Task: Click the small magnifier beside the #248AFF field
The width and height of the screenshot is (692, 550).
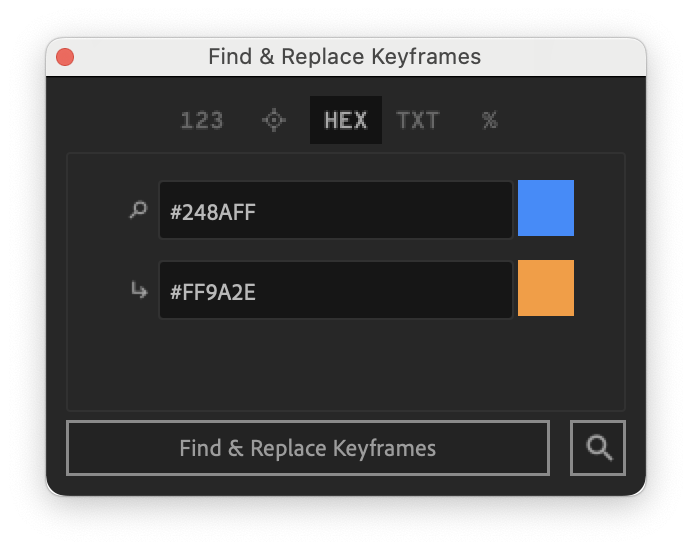Action: tap(138, 210)
